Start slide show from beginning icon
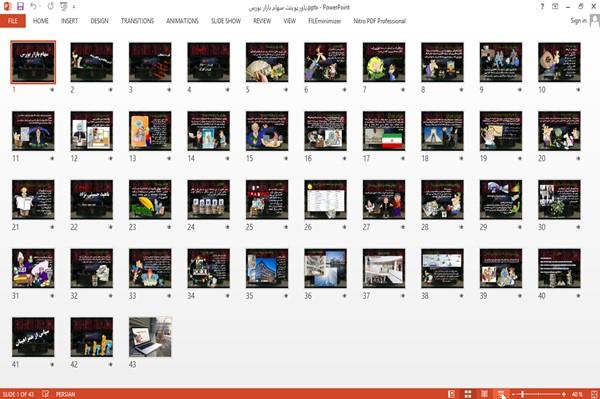The width and height of the screenshot is (600, 399). pyautogui.click(x=64, y=6)
